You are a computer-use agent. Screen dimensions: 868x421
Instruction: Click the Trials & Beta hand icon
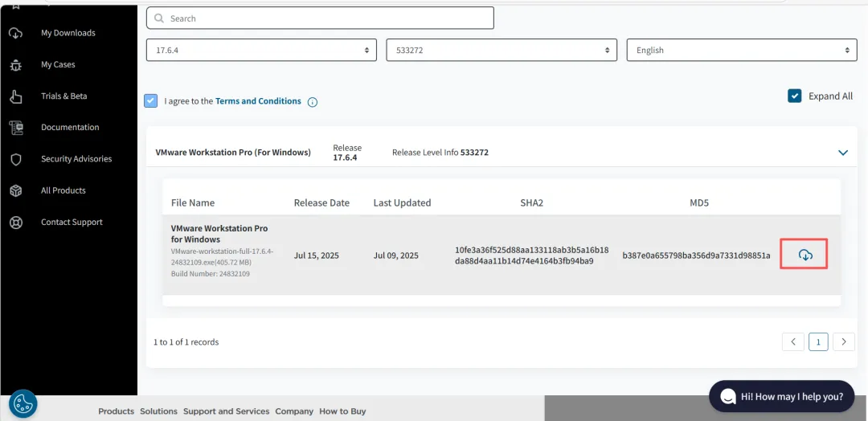[16, 96]
